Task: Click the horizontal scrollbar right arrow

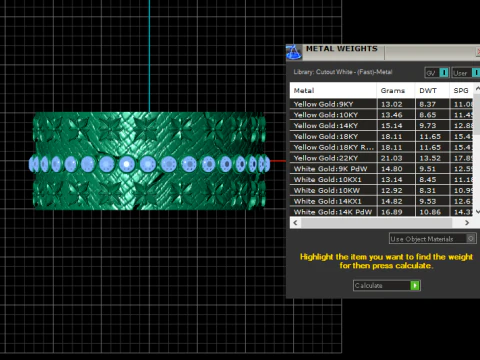Action: tap(467, 222)
